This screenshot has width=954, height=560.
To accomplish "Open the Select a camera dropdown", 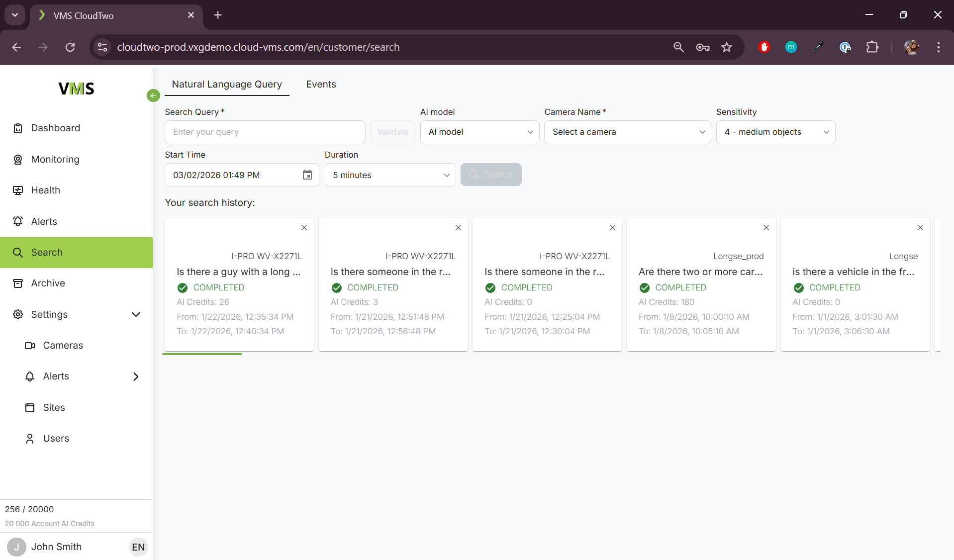I will [627, 132].
